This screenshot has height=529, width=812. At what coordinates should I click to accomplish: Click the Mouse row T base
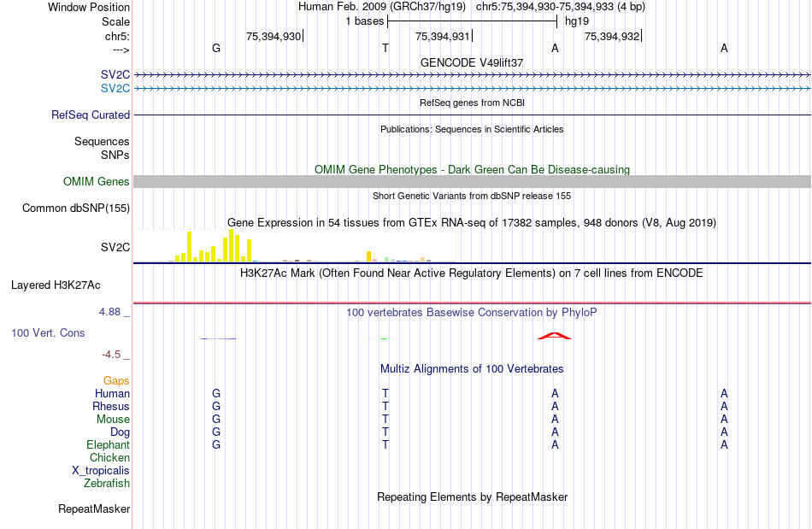point(385,420)
